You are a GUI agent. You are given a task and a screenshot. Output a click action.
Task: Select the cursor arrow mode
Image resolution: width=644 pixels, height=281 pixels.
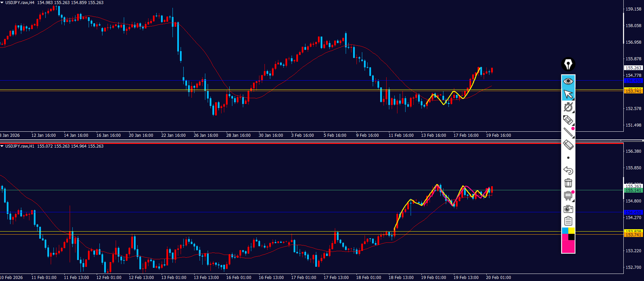point(568,94)
